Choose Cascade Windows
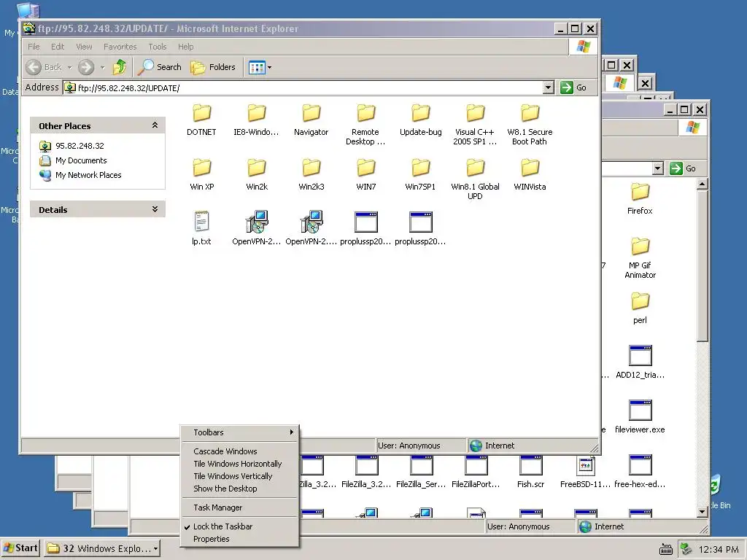Viewport: 747px width, 560px height. 239,451
